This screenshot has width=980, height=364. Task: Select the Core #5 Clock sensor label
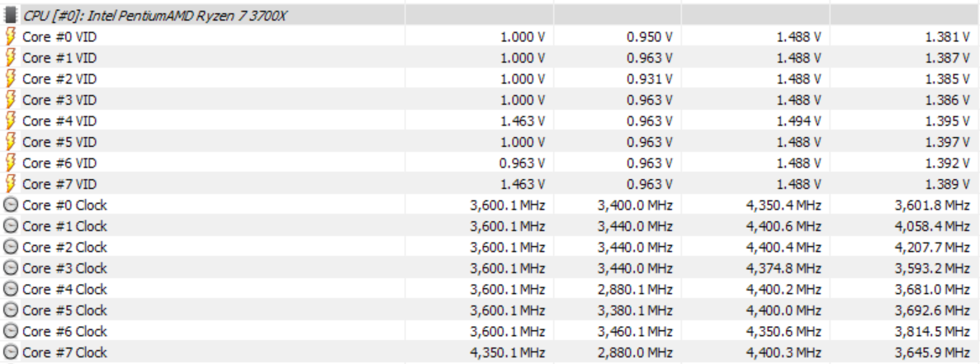(x=64, y=310)
